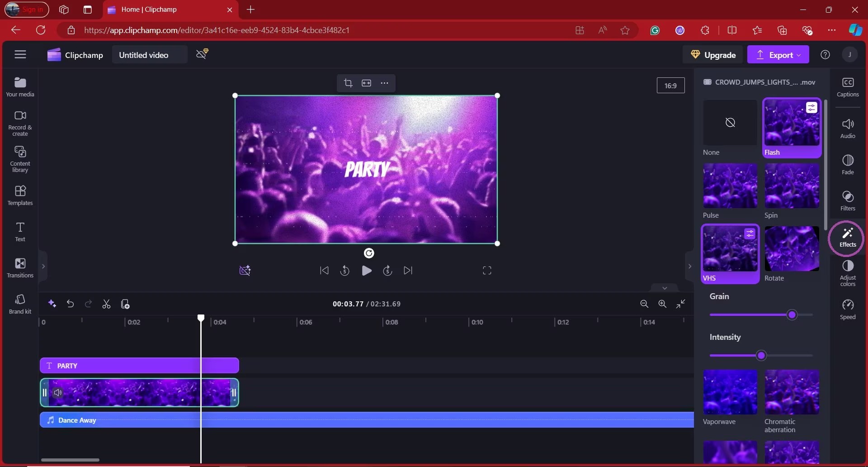Open Captions tab
Screen dimensions: 868x467
pos(848,87)
